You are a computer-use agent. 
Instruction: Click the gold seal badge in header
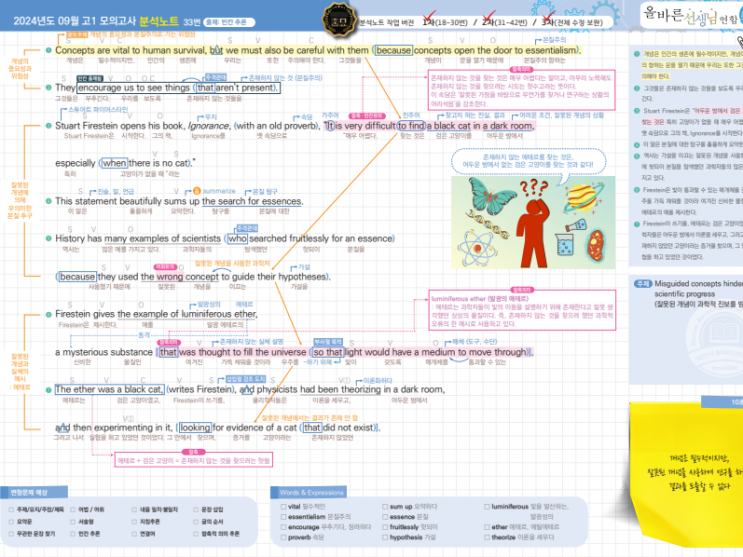pos(339,20)
